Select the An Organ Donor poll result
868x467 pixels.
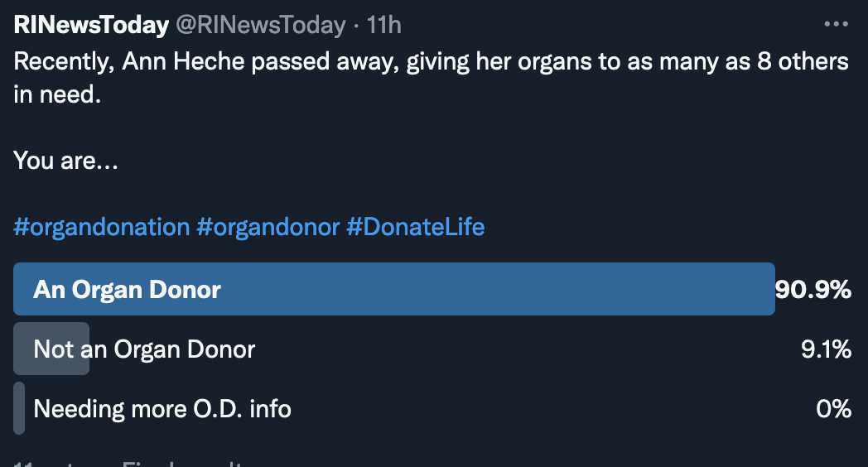(x=128, y=290)
